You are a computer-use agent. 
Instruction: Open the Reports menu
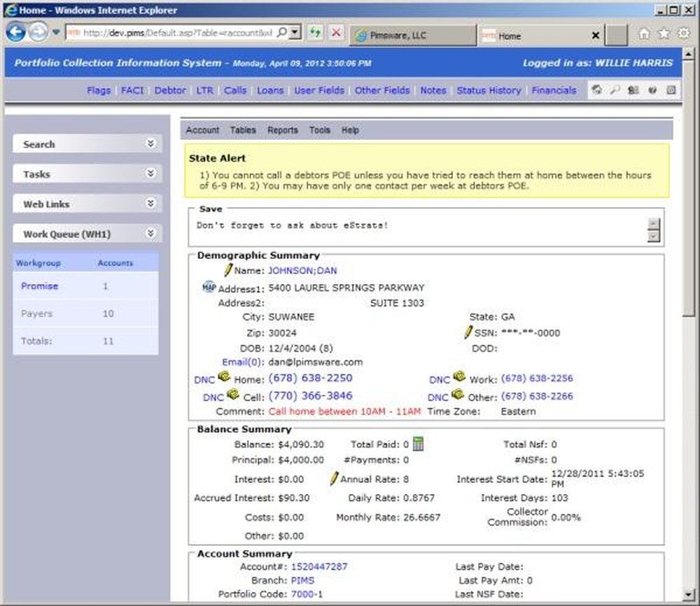click(283, 130)
